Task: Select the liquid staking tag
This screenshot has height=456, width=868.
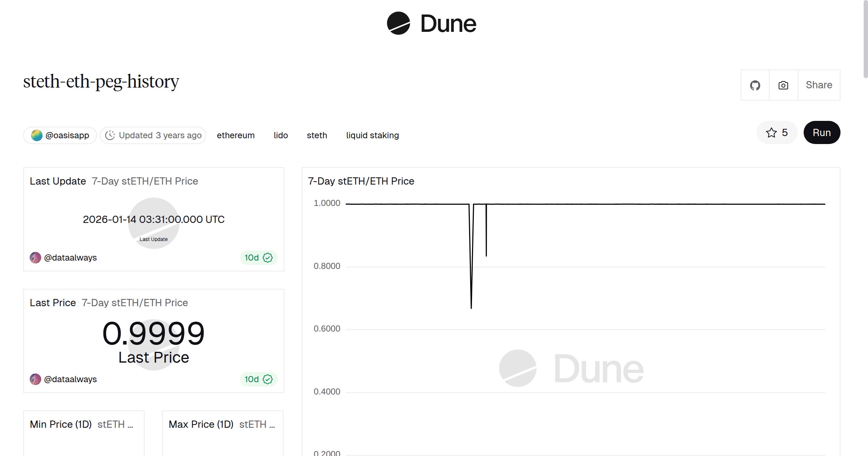Action: point(372,135)
